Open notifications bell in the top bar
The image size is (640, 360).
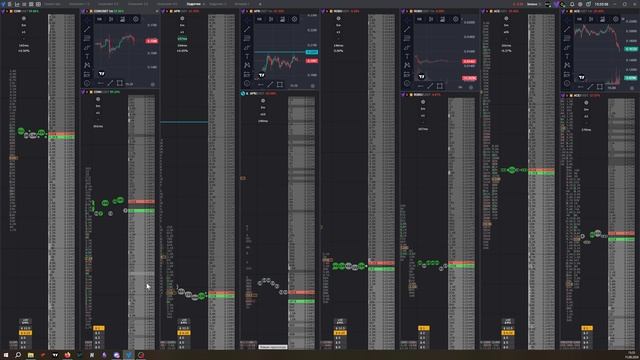(572, 4)
